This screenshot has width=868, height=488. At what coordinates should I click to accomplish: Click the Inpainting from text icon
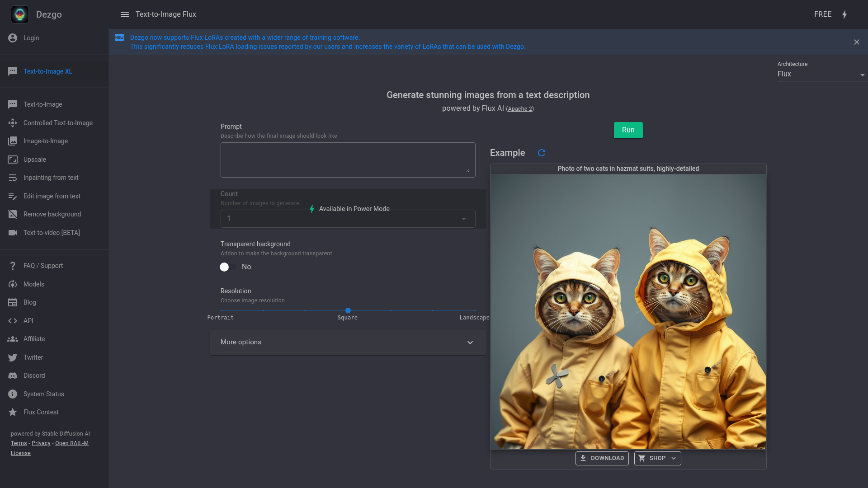click(13, 178)
